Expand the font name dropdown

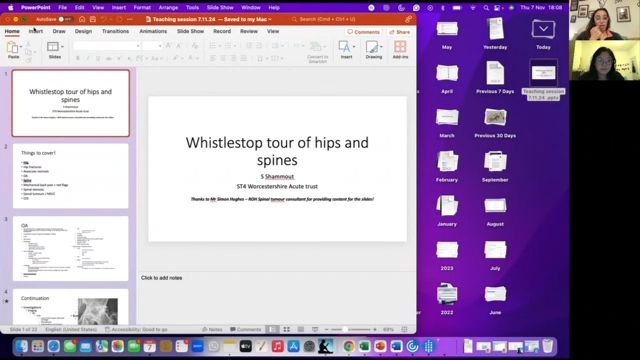coord(138,46)
